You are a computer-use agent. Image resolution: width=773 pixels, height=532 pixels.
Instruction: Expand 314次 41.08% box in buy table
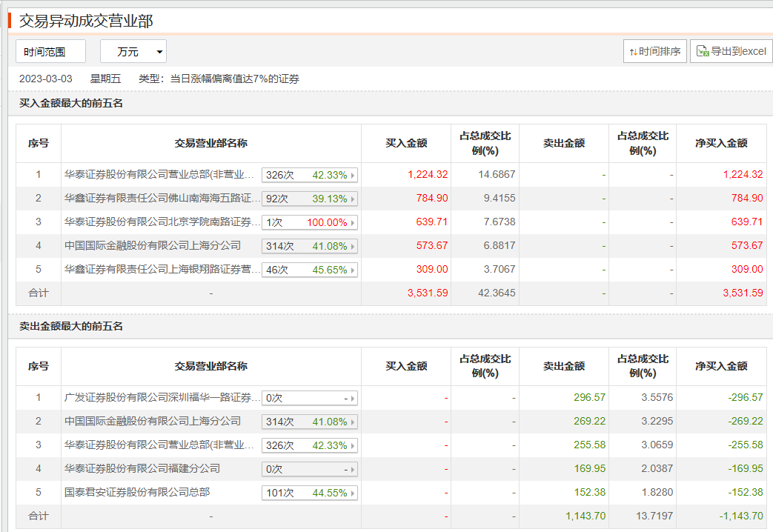[309, 246]
